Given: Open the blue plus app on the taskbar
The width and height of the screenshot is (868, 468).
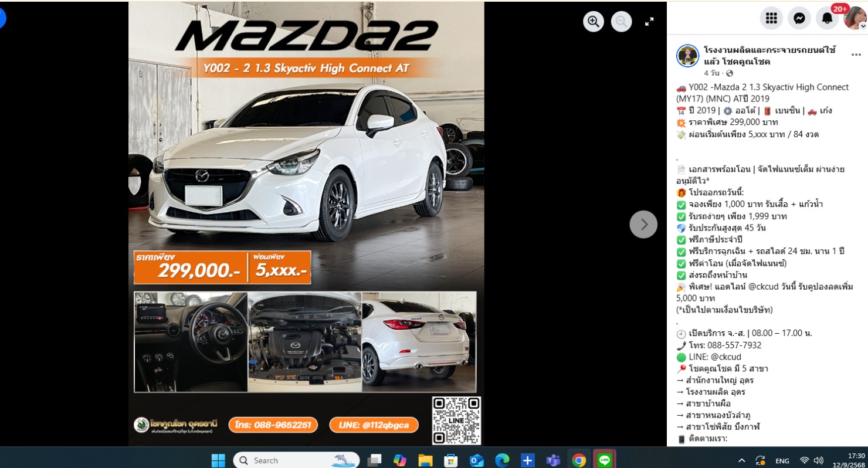Looking at the screenshot, I should [x=527, y=460].
